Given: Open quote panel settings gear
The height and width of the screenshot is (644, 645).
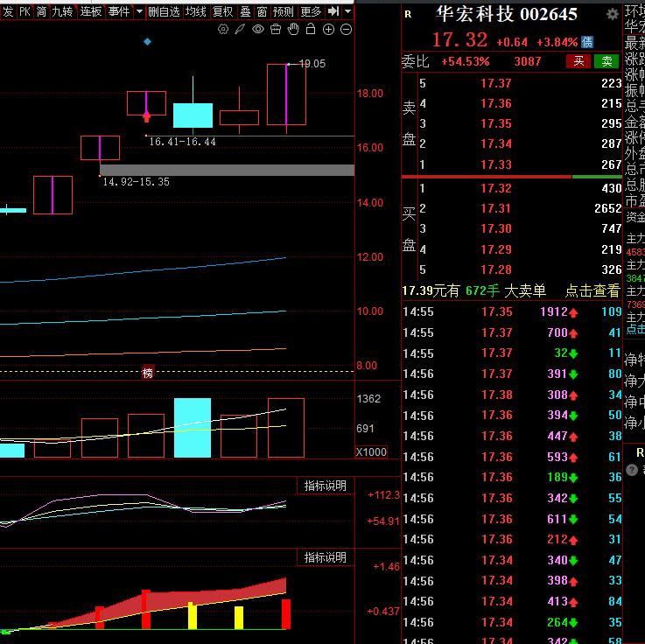Looking at the screenshot, I should click(x=613, y=14).
